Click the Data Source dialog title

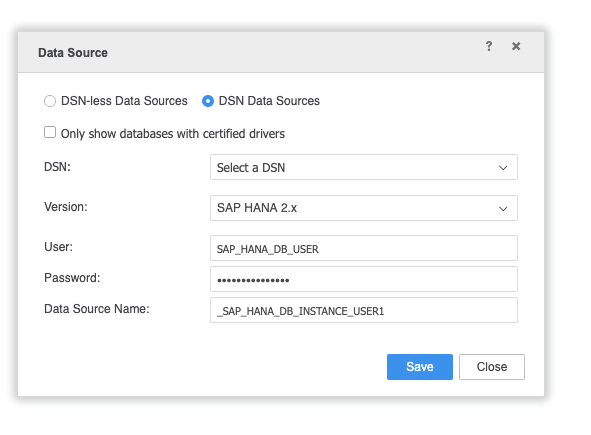pos(73,53)
